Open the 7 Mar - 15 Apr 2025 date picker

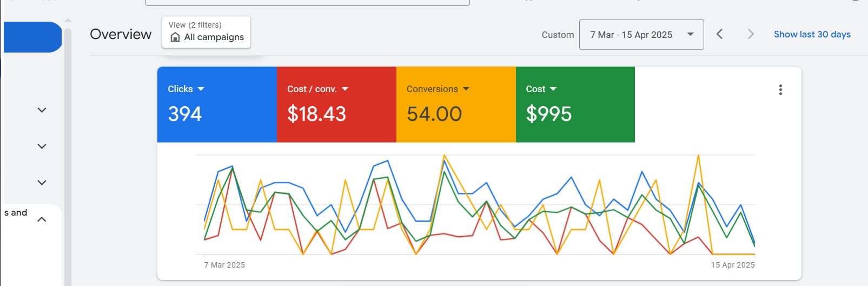641,35
